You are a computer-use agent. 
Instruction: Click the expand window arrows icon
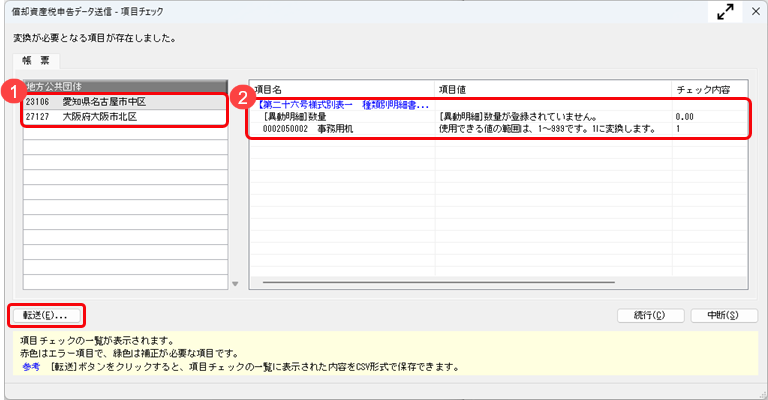[x=726, y=12]
